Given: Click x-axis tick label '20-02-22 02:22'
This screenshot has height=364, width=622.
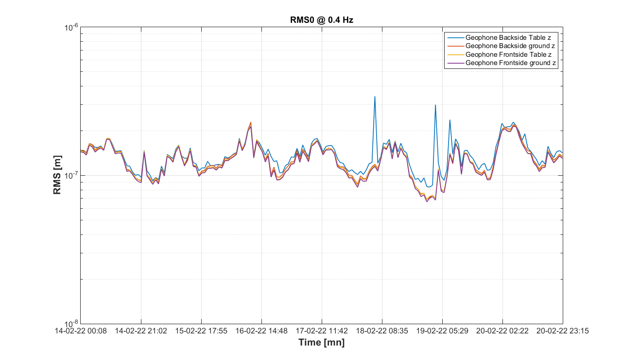Looking at the screenshot, I should [x=502, y=331].
